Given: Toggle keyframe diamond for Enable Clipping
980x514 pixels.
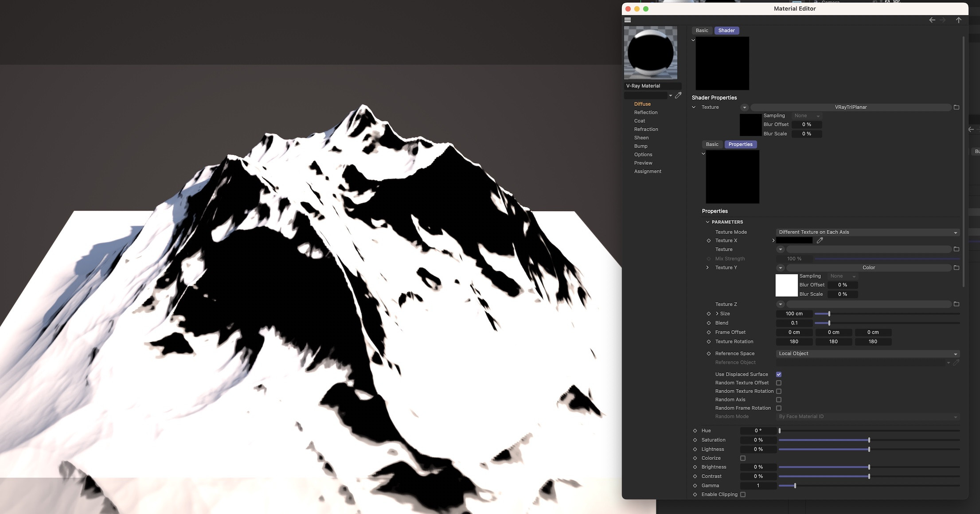Looking at the screenshot, I should 695,495.
